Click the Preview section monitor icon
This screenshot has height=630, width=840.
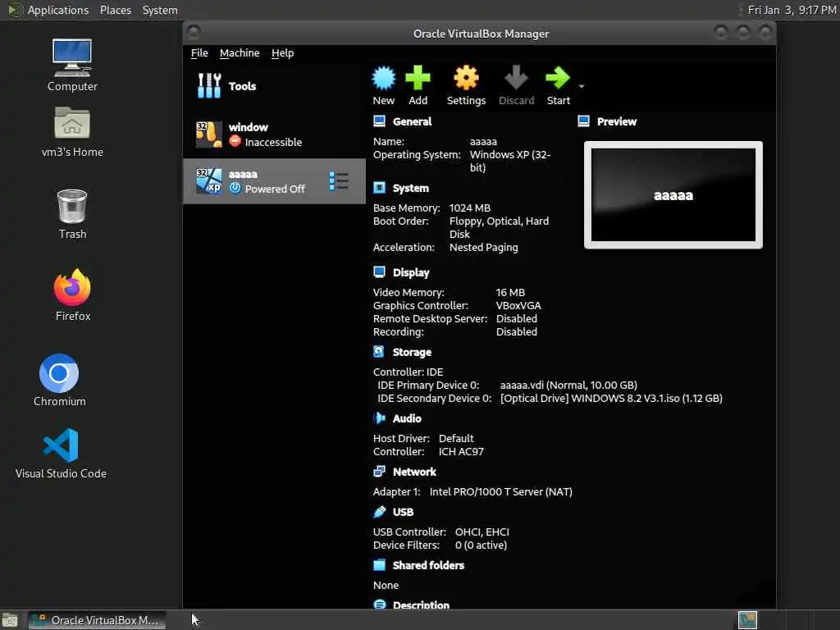tap(584, 121)
